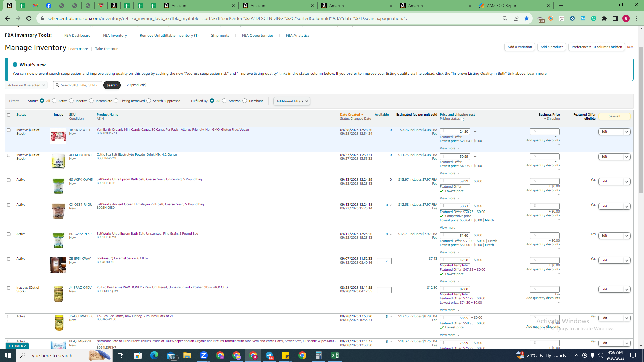The image size is (644, 362).
Task: Click the Search button
Action: coord(112,85)
